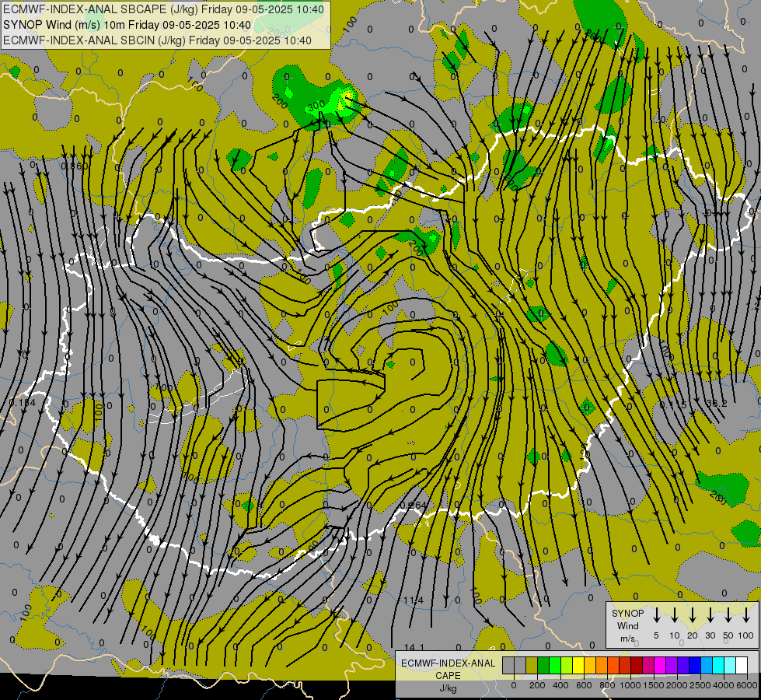Pick the pure blue swatch before 2500
The image size is (761, 700).
click(x=694, y=665)
